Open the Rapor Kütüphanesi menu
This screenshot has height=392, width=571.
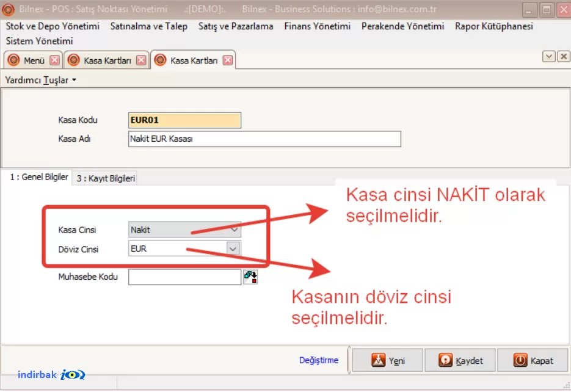click(494, 26)
